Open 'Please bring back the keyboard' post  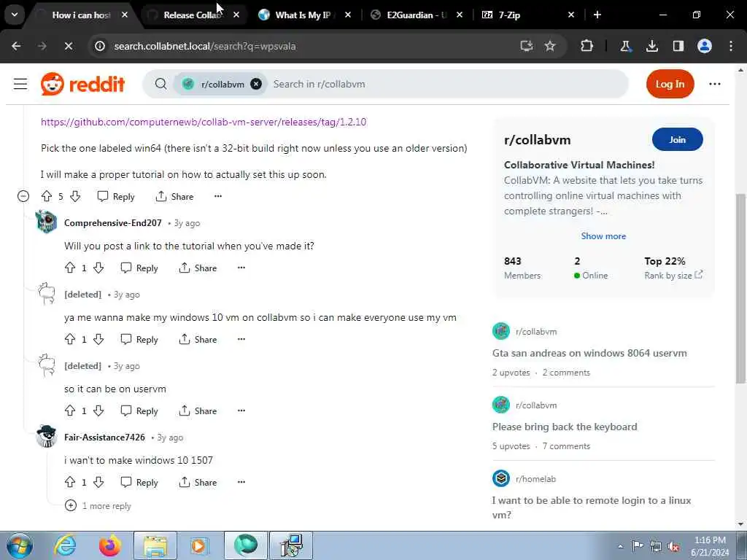point(565,427)
